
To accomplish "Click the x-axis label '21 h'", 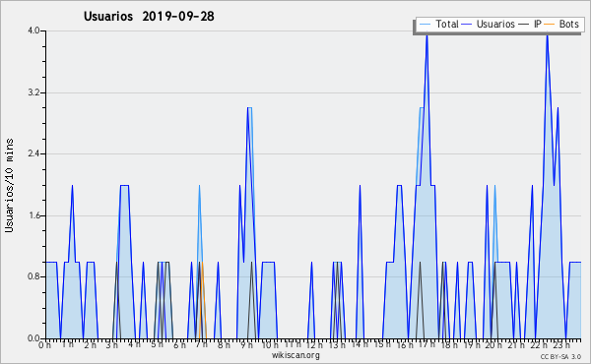I will [516, 344].
